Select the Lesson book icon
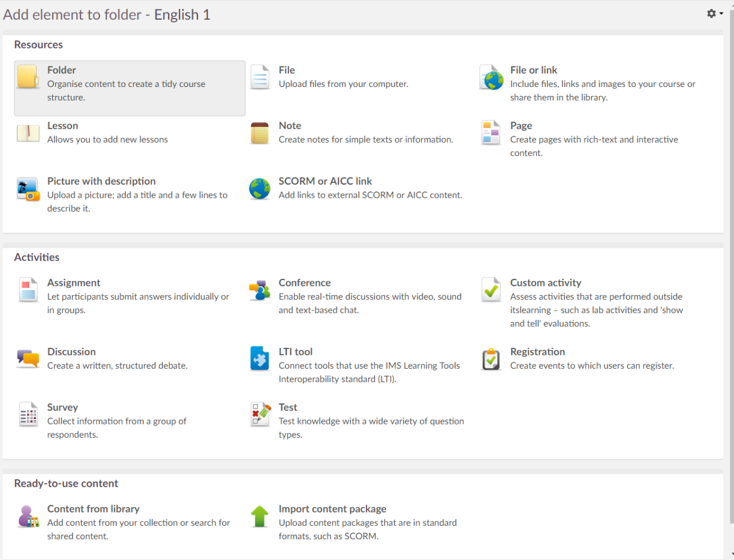The width and height of the screenshot is (734, 560). click(x=28, y=133)
